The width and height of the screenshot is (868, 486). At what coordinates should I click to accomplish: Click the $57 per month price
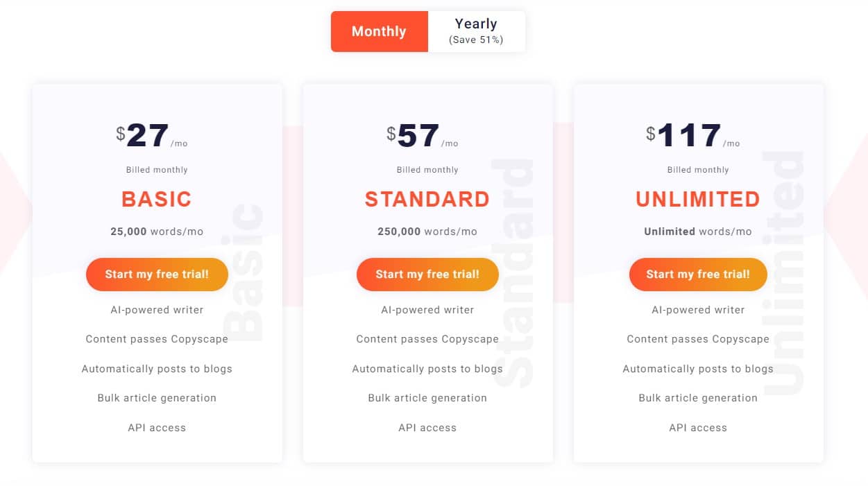click(423, 136)
